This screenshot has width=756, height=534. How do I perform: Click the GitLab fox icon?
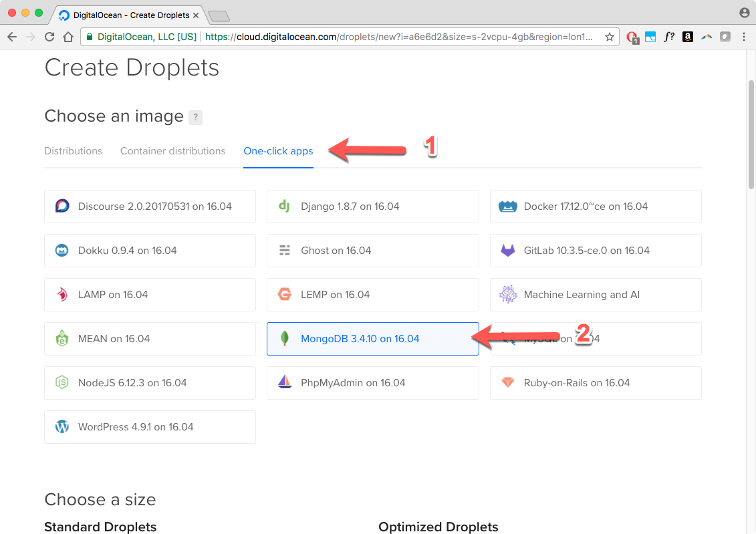tap(508, 251)
